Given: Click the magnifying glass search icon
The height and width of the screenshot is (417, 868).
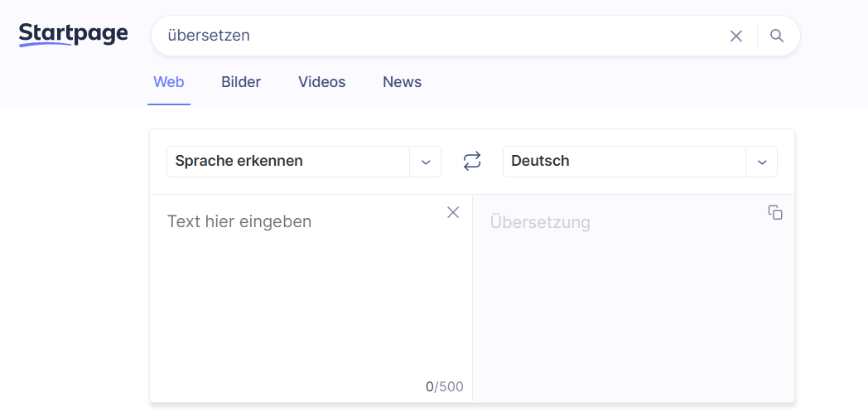Looking at the screenshot, I should 777,36.
